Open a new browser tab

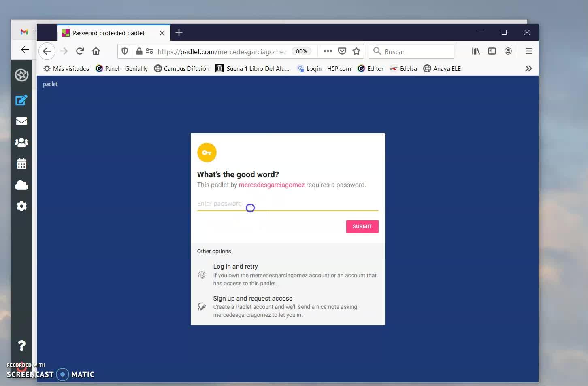pyautogui.click(x=179, y=32)
